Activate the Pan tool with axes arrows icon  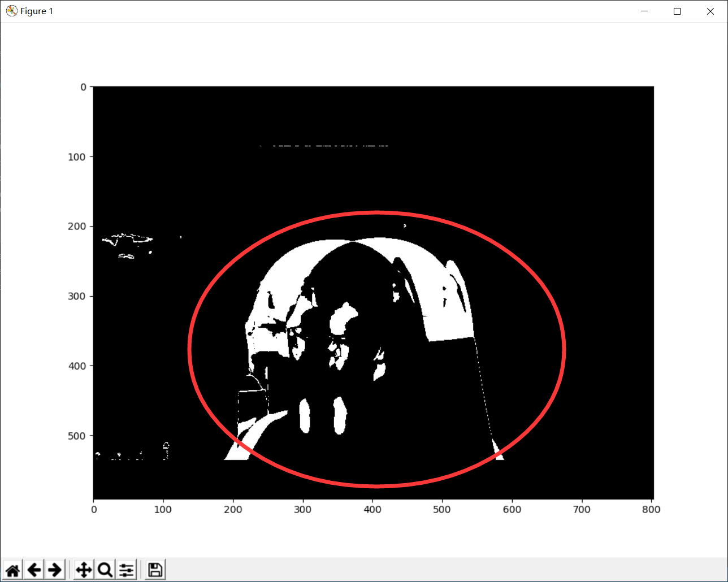[83, 570]
